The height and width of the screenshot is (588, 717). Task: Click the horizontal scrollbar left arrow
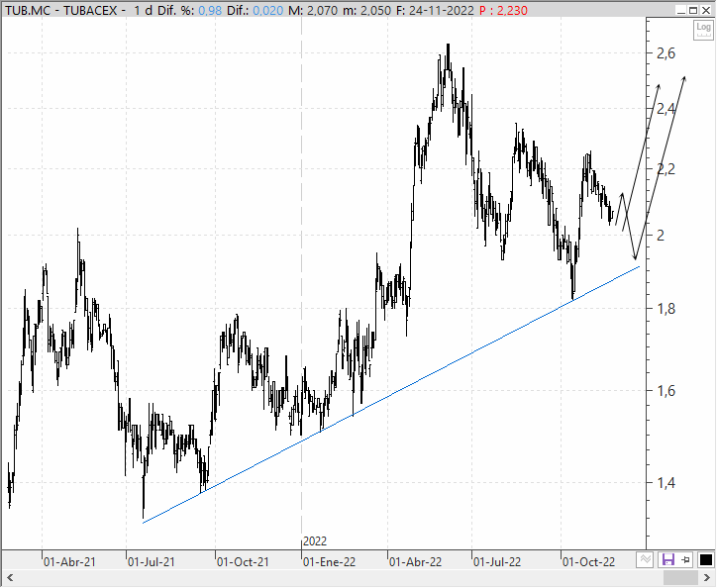[10, 577]
